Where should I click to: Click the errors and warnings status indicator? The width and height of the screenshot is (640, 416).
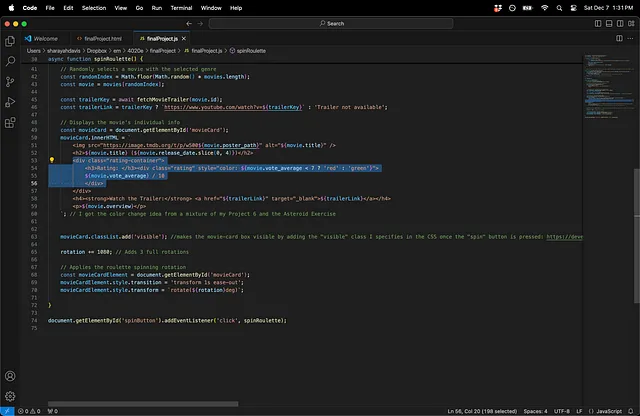tap(30, 411)
